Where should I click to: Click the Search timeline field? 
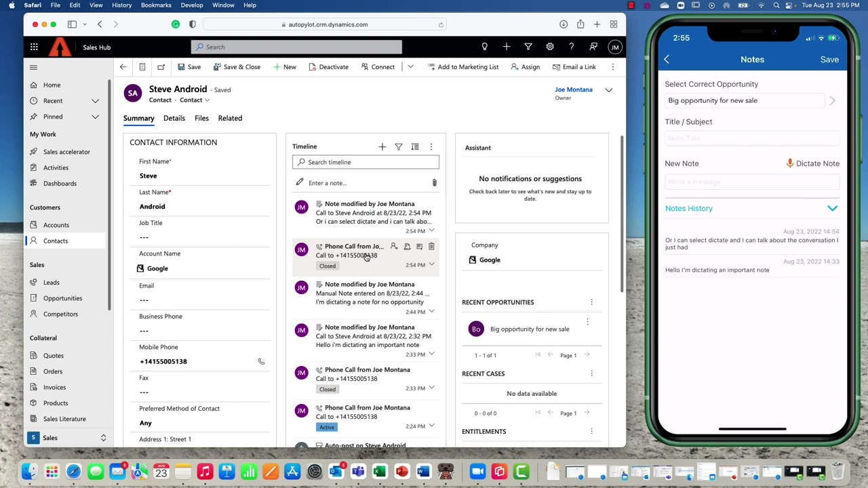pyautogui.click(x=366, y=162)
